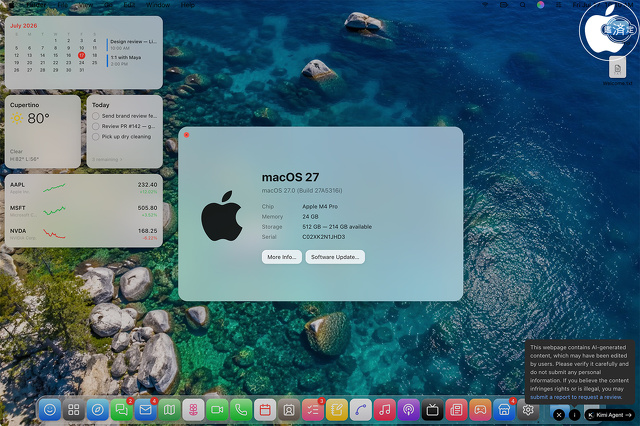Open NVDA stock row at 168.25
The width and height of the screenshot is (640, 426).
[x=84, y=234]
